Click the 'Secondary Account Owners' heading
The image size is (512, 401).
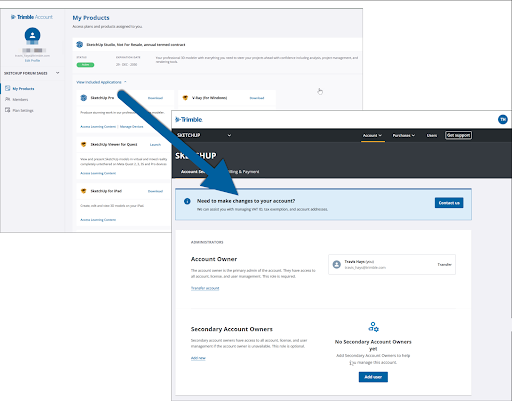[232, 329]
